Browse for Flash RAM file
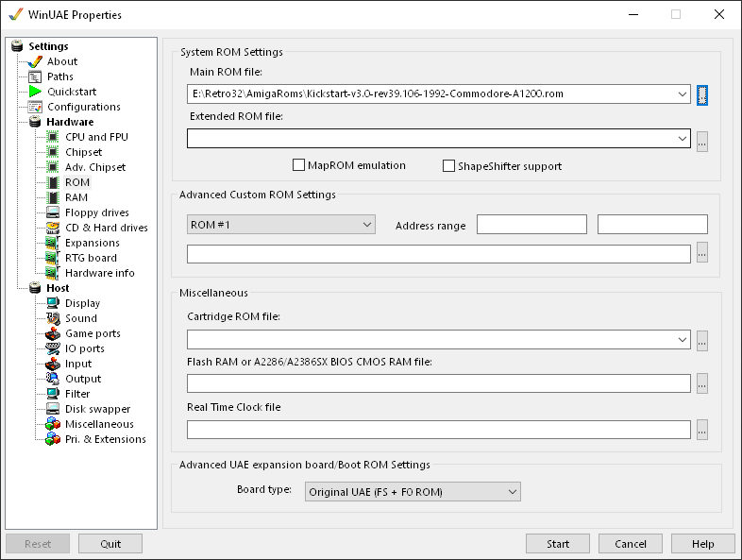This screenshot has height=560, width=742. coord(702,383)
